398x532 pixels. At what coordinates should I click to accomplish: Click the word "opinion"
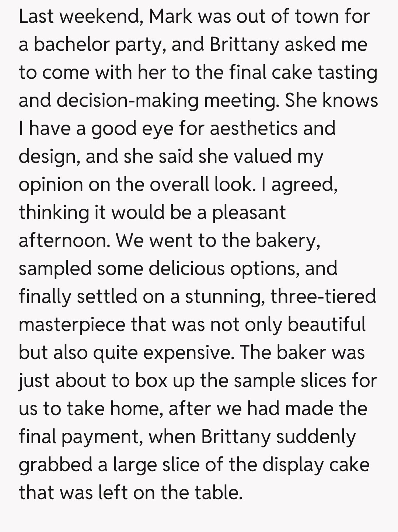pos(50,184)
